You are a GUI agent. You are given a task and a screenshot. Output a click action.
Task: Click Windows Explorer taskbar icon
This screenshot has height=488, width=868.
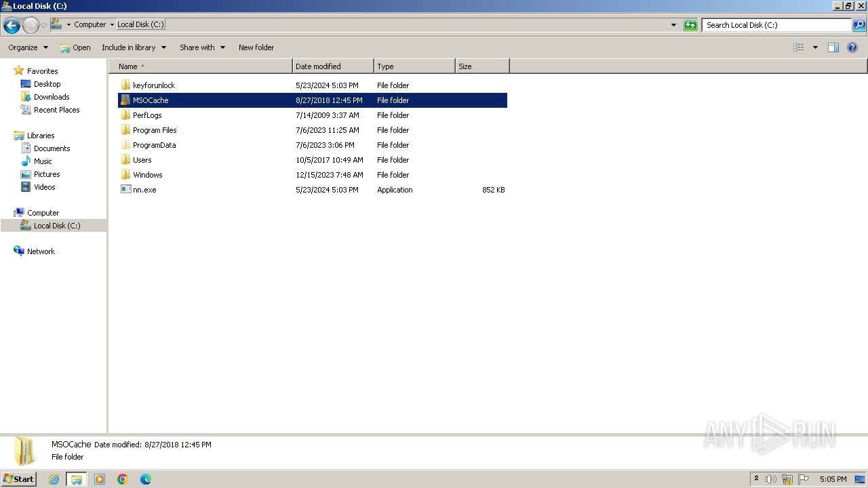click(x=77, y=479)
